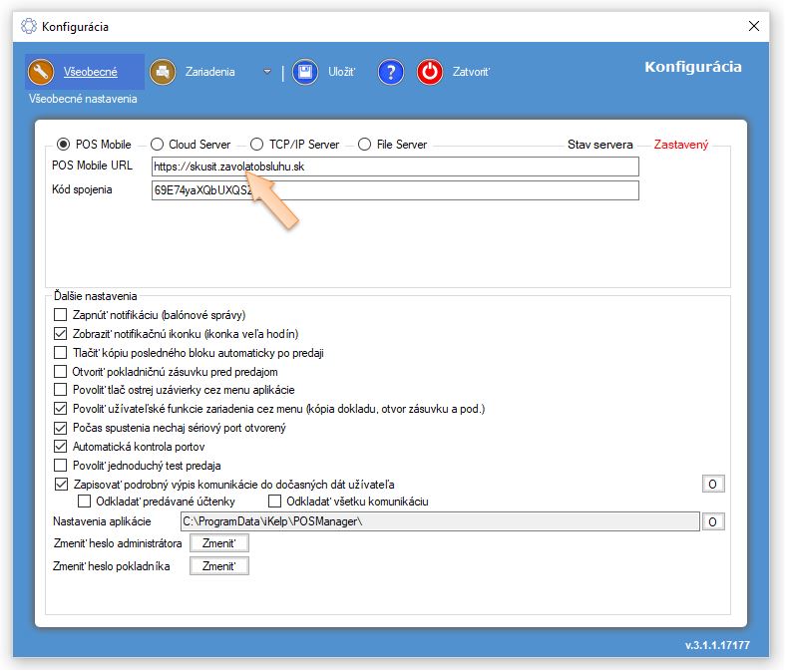This screenshot has width=786, height=672.
Task: Switch to the Zariadenia tab
Action: click(x=210, y=72)
